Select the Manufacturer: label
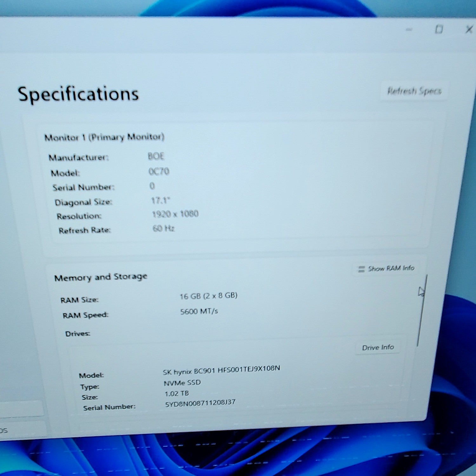The image size is (476, 476). [x=78, y=157]
